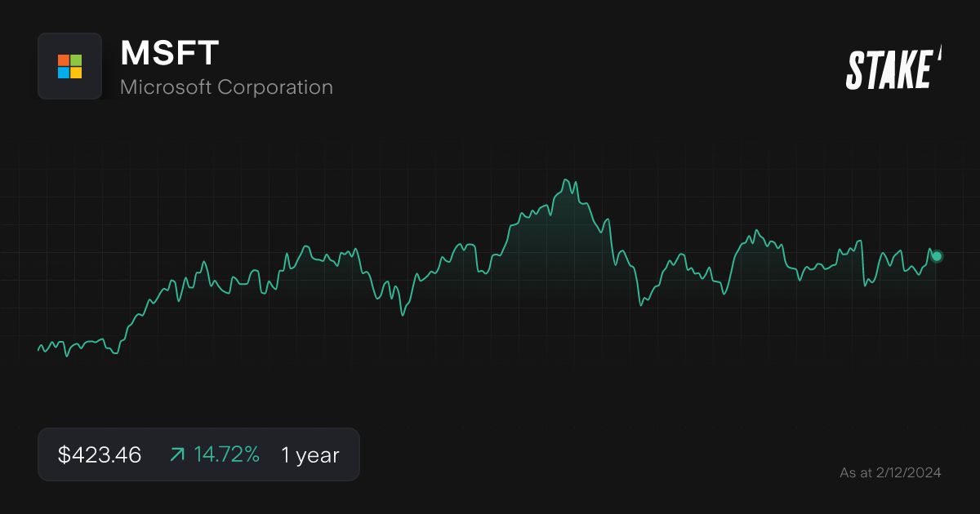Click the green endpoint dot on the chart
This screenshot has height=514, width=980.
tap(936, 256)
